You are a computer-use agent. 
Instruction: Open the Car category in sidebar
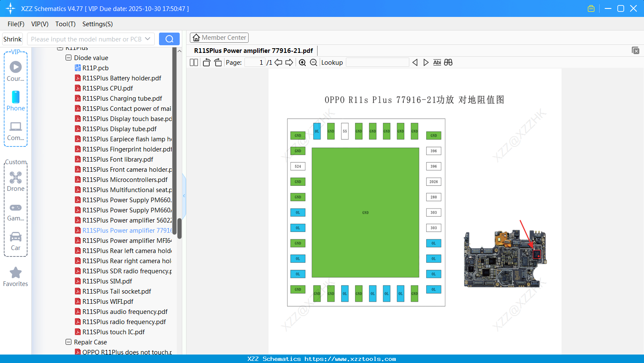(16, 241)
